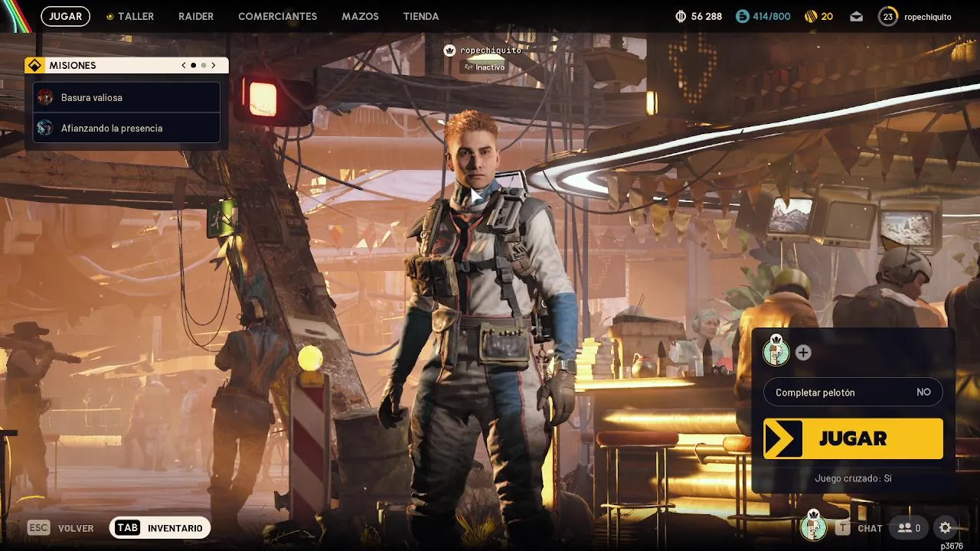Screen dimensions: 980x551
Task: Click the gold token icon beside 20
Action: point(811,16)
